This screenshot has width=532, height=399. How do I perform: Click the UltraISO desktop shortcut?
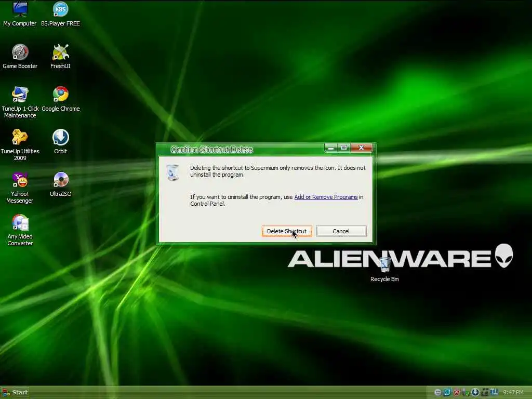(60, 184)
